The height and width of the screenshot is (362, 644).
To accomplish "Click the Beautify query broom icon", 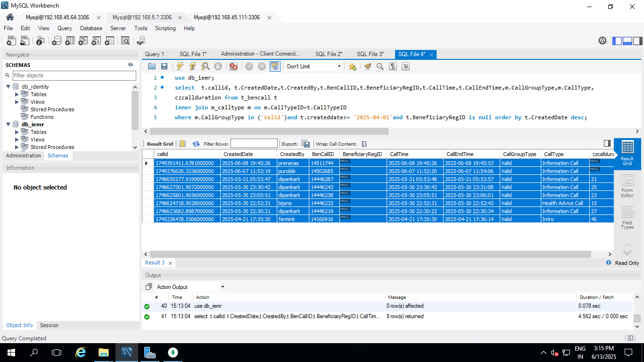I will coord(367,66).
